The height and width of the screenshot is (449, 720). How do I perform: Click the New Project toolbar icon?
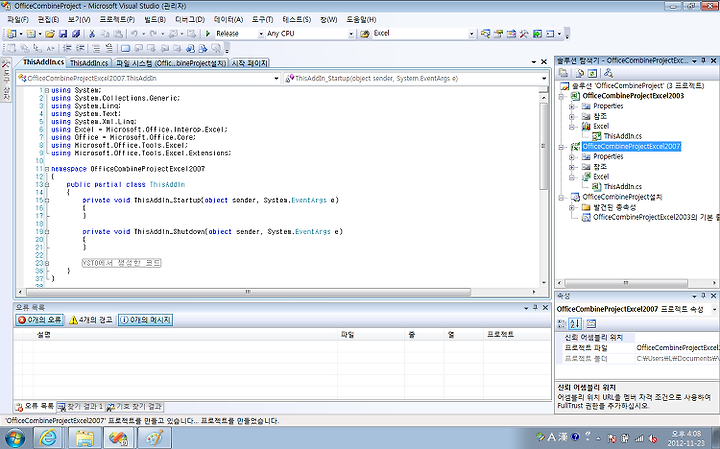11,34
